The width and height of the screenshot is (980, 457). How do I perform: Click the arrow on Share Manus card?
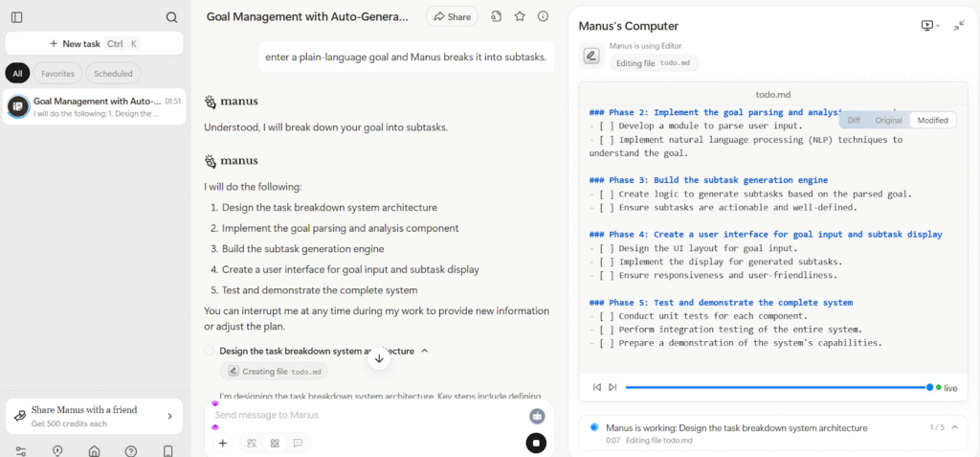[169, 417]
